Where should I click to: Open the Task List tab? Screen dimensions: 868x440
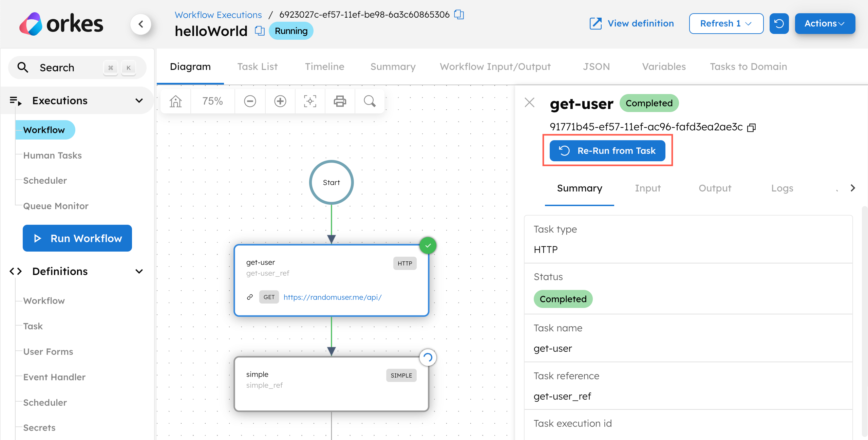point(257,67)
